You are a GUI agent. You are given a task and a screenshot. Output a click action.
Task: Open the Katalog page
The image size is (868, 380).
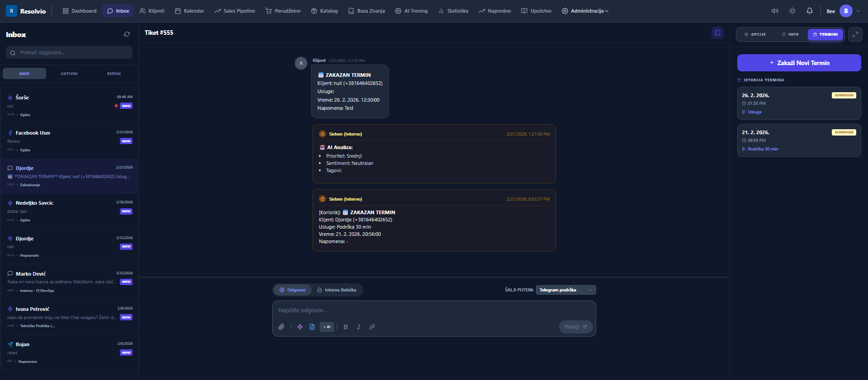pyautogui.click(x=324, y=11)
